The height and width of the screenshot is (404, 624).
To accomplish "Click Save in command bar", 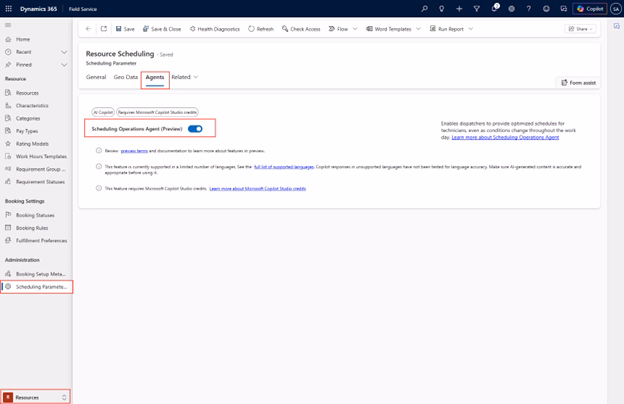I will tap(125, 29).
